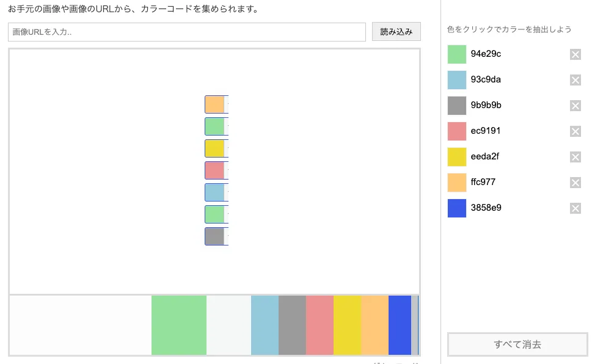
Task: Delete the 9b9b9b gray color entry
Action: click(x=575, y=106)
